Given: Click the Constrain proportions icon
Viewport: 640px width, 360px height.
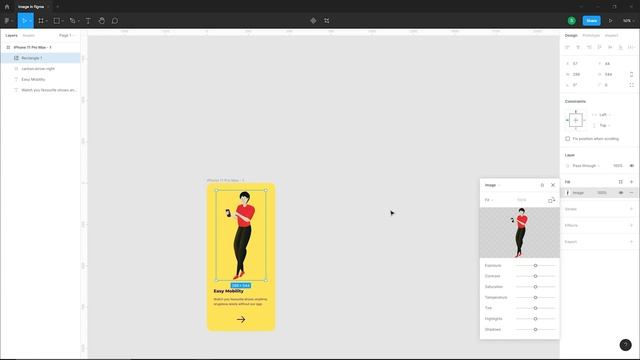Looking at the screenshot, I should (x=631, y=74).
